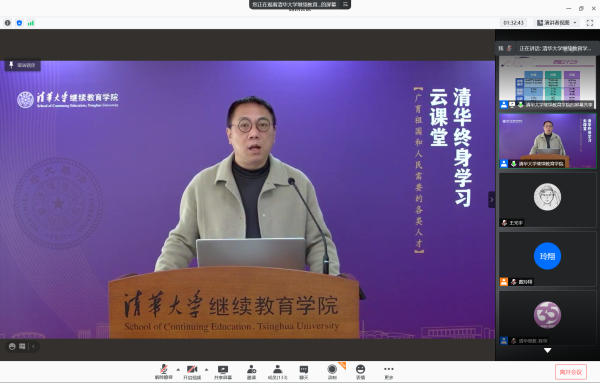Open the speaker view layout dropdown
Image resolution: width=600 pixels, height=383 pixels.
coord(557,23)
